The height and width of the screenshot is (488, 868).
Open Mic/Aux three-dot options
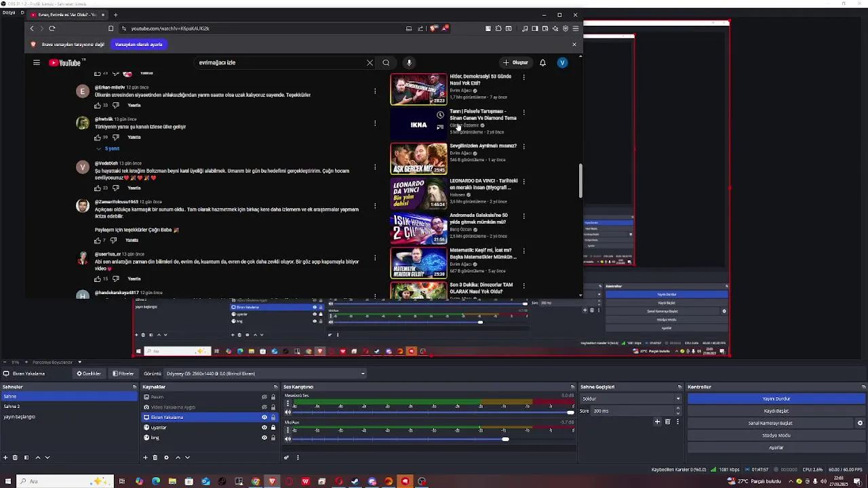288,430
